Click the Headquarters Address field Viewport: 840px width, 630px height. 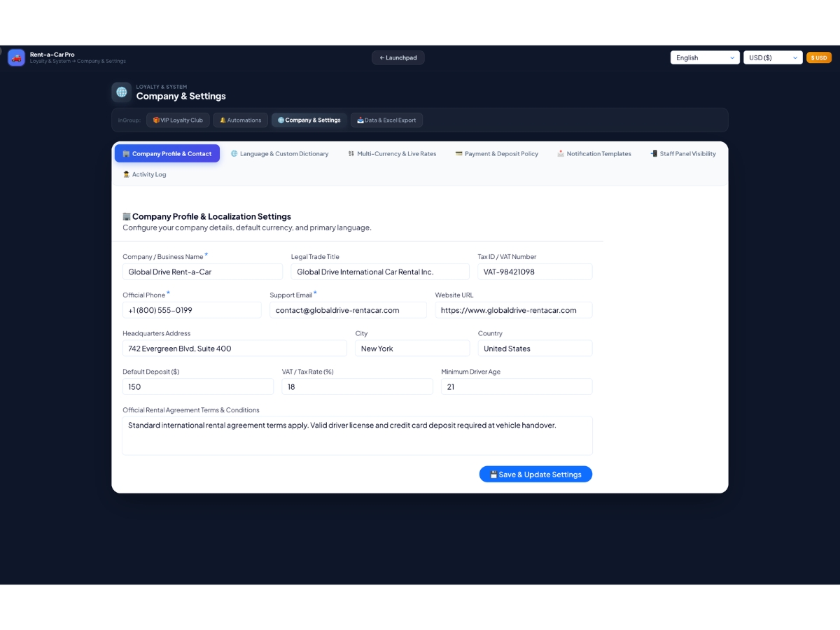click(x=234, y=349)
